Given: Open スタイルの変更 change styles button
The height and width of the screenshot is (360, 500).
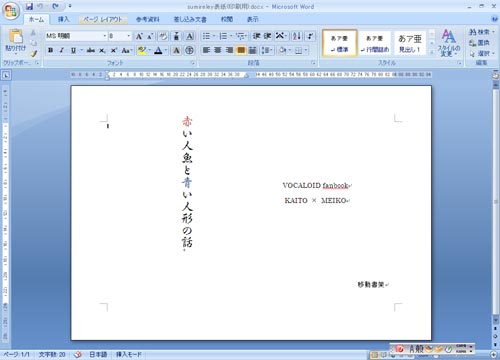Looking at the screenshot, I should click(449, 43).
